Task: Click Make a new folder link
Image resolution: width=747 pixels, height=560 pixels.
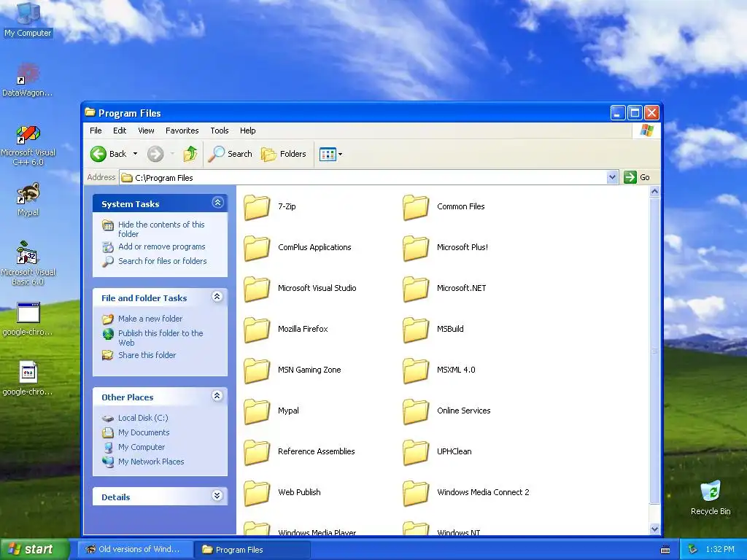Action: [150, 319]
